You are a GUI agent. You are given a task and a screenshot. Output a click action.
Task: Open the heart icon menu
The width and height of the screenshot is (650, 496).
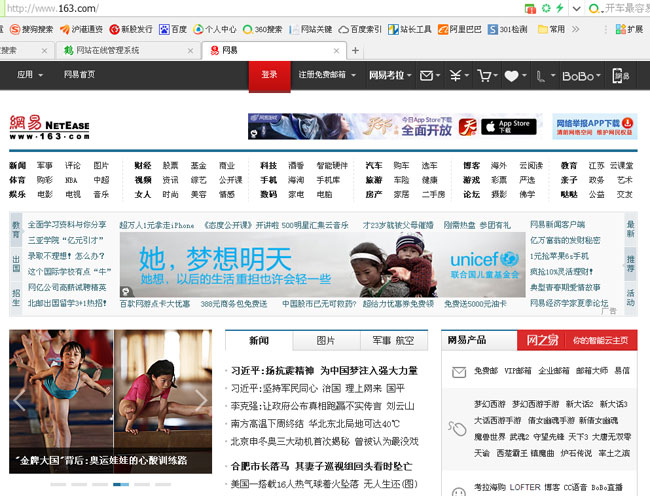click(x=515, y=76)
